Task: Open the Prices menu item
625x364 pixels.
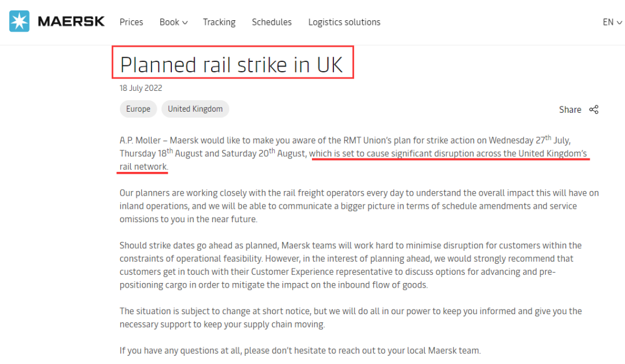Action: coord(131,22)
